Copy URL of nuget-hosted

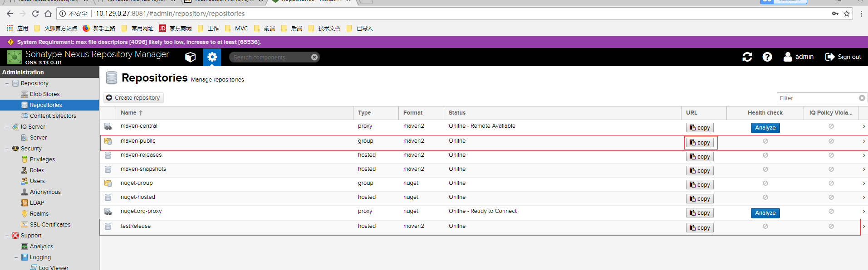tap(700, 199)
